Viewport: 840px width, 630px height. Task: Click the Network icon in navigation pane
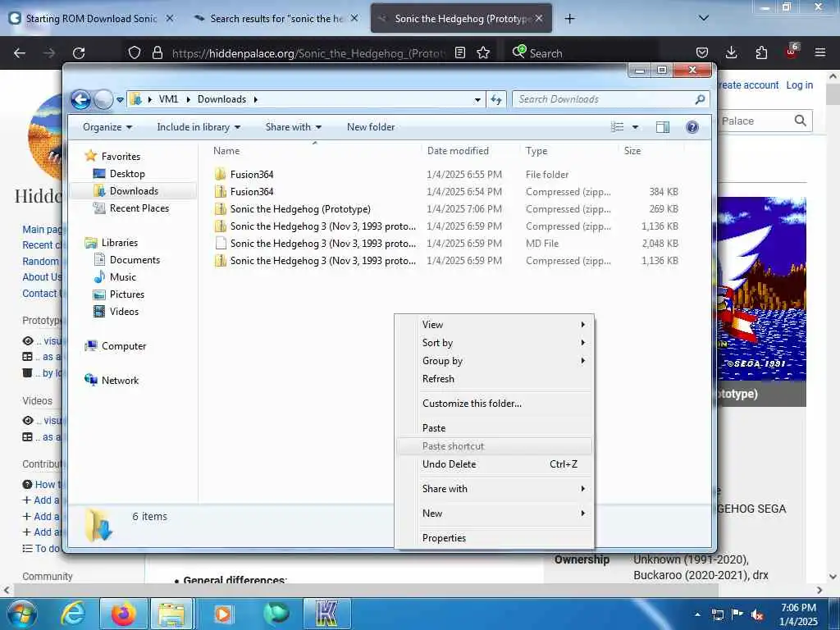91,380
